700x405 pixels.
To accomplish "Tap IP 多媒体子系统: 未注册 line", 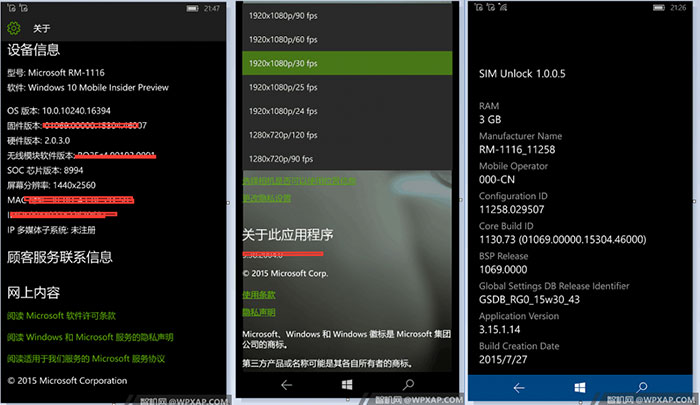I will pos(51,230).
